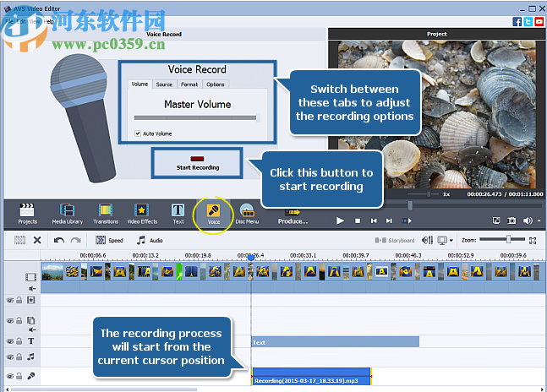Open the Speed settings

[x=109, y=240]
